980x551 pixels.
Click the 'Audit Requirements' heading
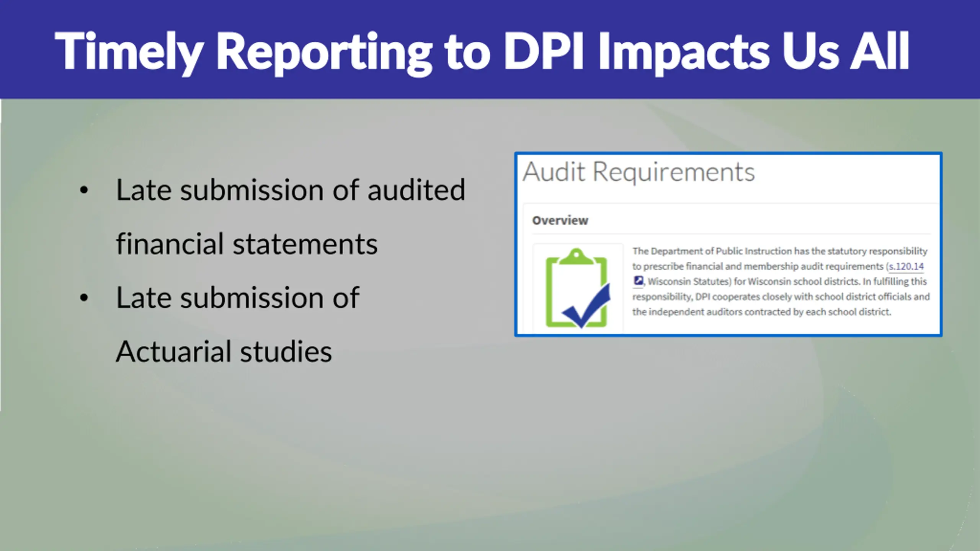pyautogui.click(x=639, y=172)
